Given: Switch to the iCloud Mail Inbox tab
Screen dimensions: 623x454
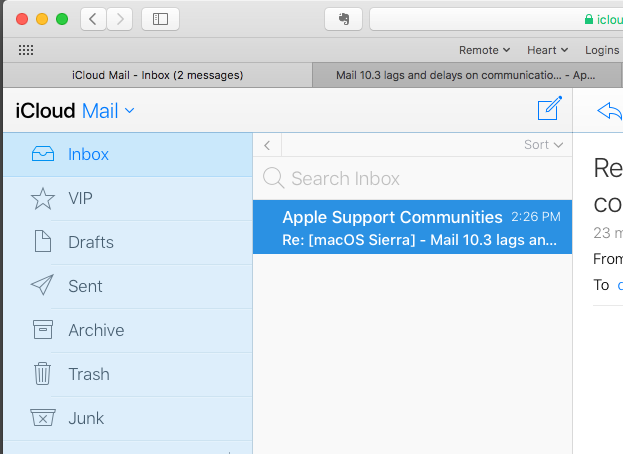Looking at the screenshot, I should pos(157,75).
